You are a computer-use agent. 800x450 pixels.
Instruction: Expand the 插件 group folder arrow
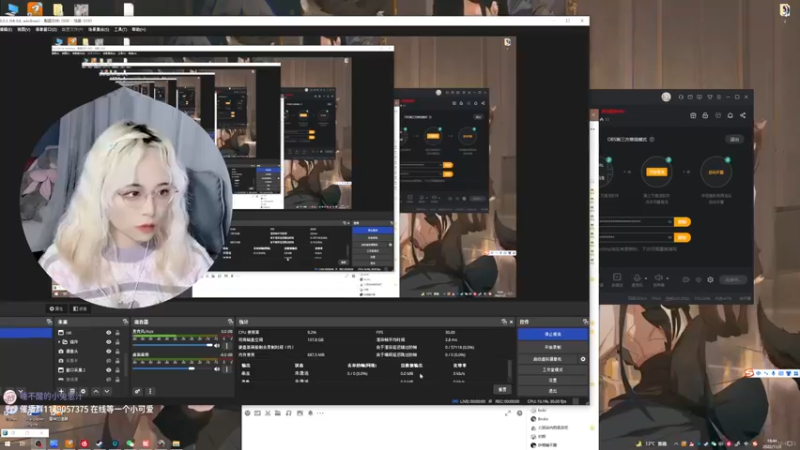pos(59,342)
